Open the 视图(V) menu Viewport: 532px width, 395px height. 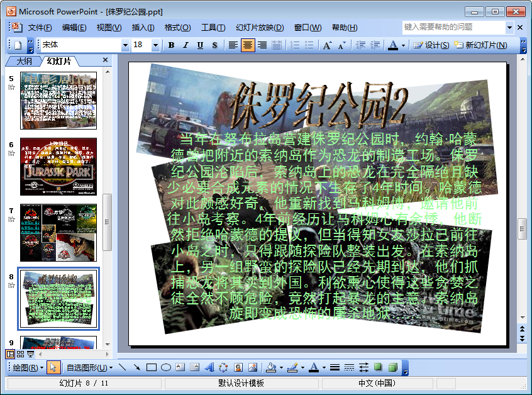point(109,28)
